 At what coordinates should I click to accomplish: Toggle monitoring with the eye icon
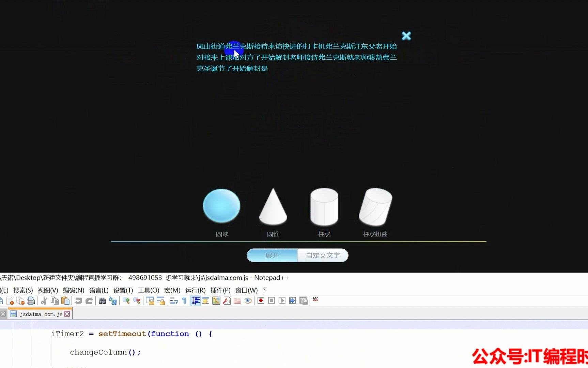pyautogui.click(x=248, y=300)
